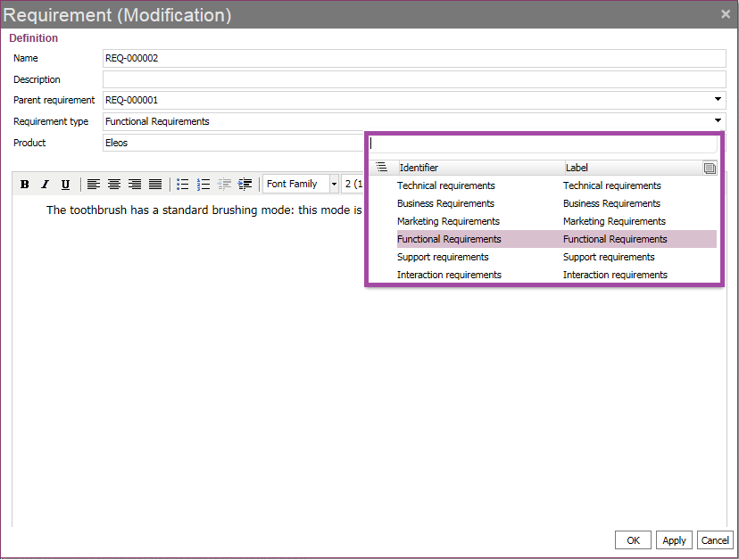Click the Description input field
This screenshot has width=739, height=560.
point(414,79)
